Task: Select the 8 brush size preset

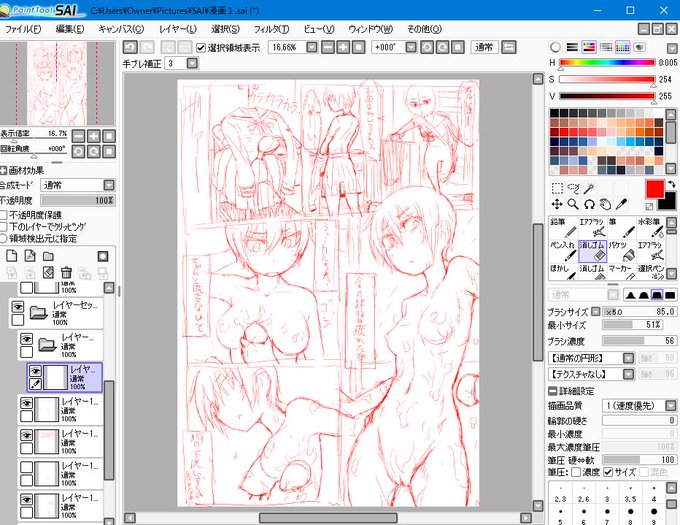Action: (x=631, y=516)
